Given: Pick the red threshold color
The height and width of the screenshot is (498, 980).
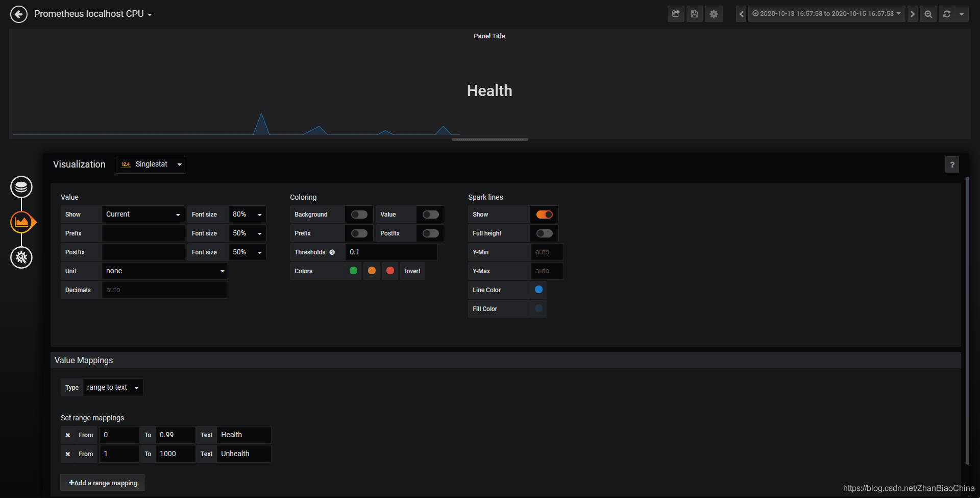Looking at the screenshot, I should tap(390, 271).
